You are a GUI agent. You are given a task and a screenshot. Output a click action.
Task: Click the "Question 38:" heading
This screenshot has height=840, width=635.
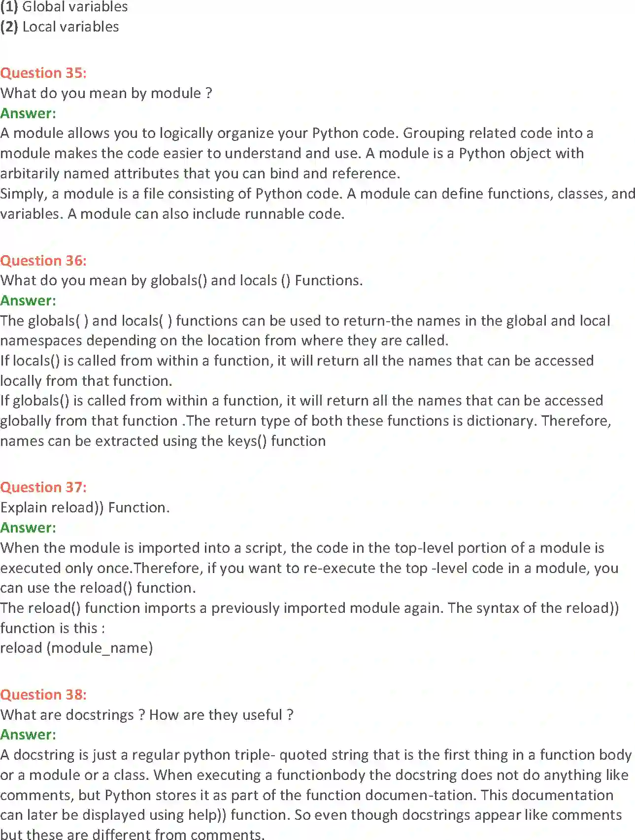(43, 695)
